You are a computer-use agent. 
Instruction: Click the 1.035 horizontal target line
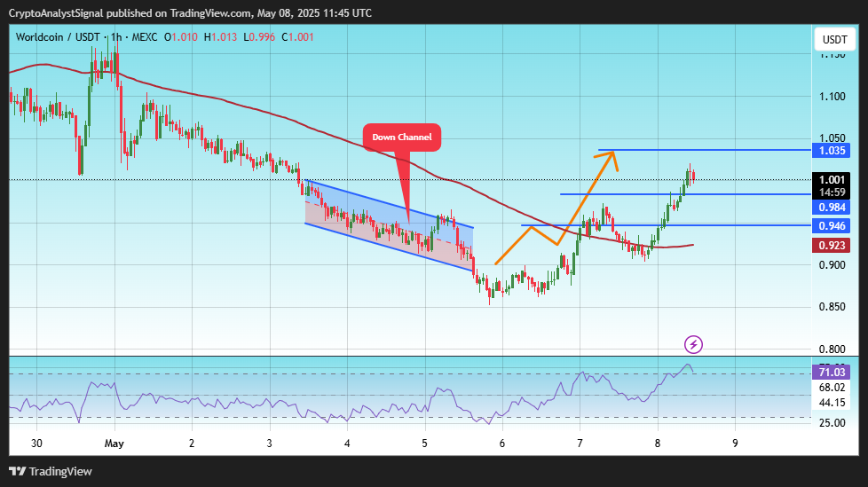[x=704, y=150]
